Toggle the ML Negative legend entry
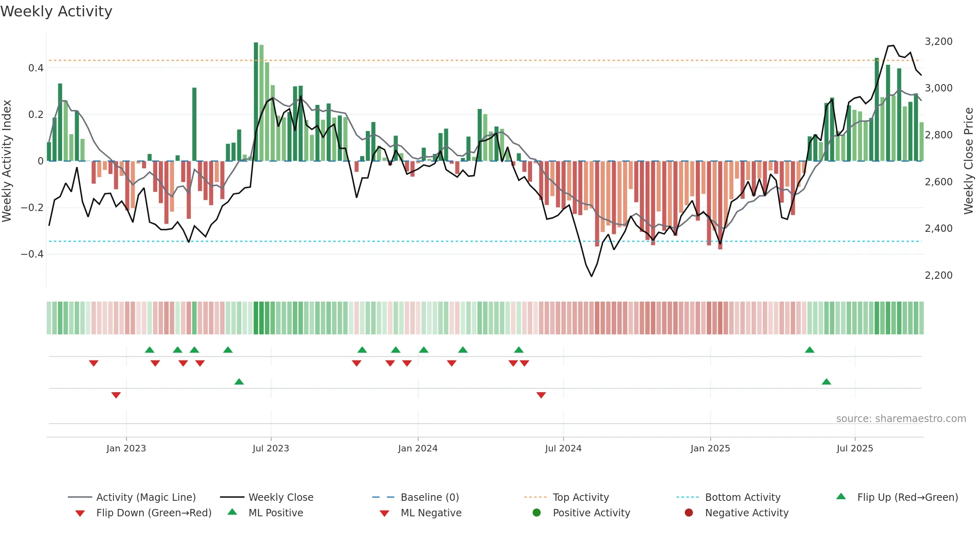The image size is (980, 551). (421, 513)
